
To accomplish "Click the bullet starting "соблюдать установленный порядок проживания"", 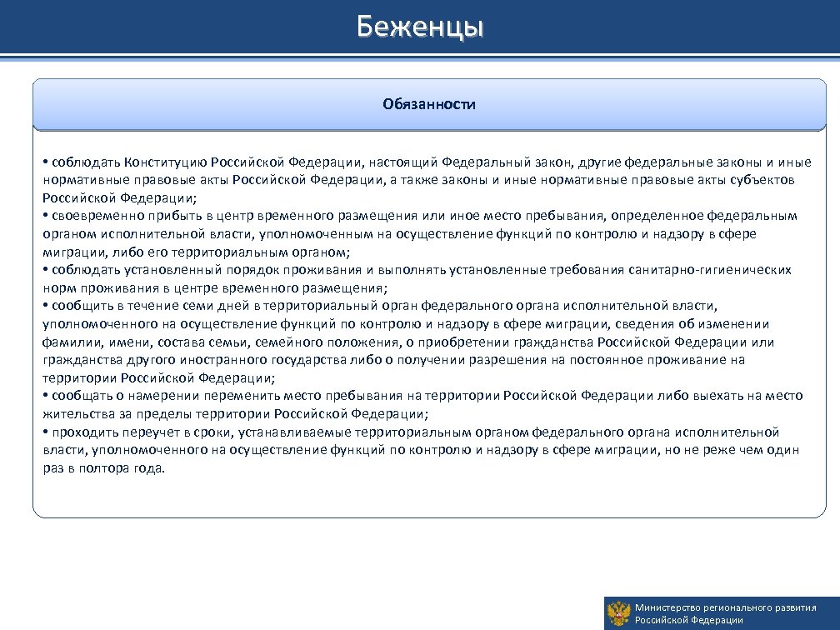I will pos(417,279).
